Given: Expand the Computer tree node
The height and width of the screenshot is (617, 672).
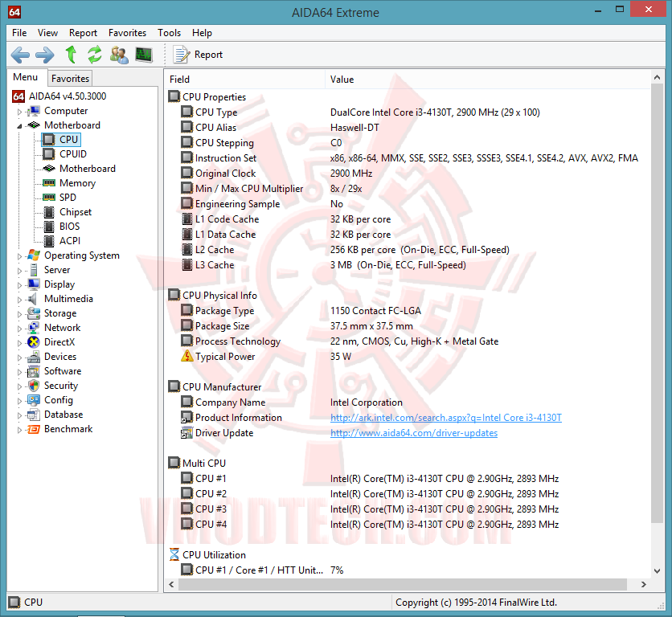Looking at the screenshot, I should click(x=19, y=112).
